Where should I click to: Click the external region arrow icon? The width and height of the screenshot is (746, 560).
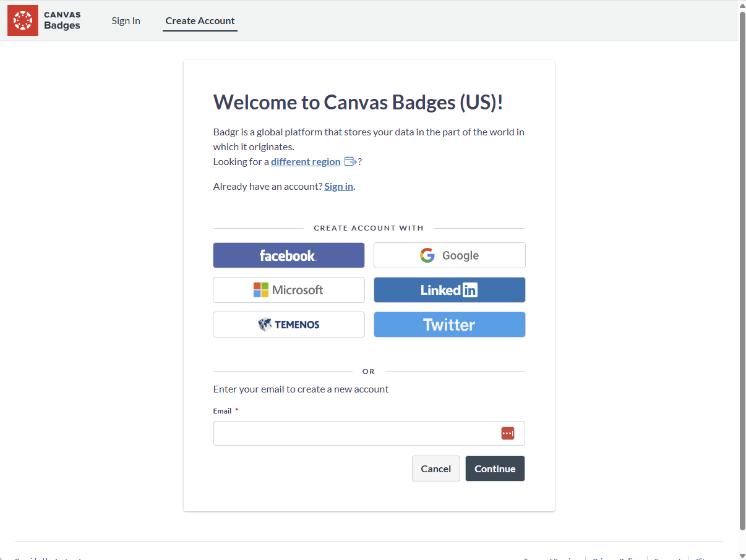pyautogui.click(x=350, y=161)
